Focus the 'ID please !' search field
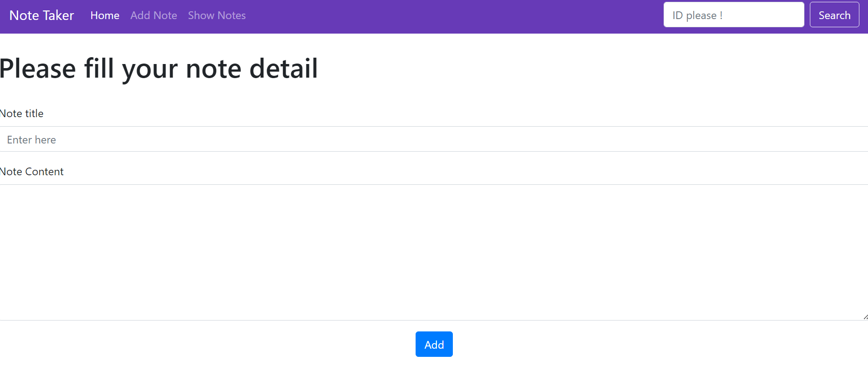 point(734,15)
